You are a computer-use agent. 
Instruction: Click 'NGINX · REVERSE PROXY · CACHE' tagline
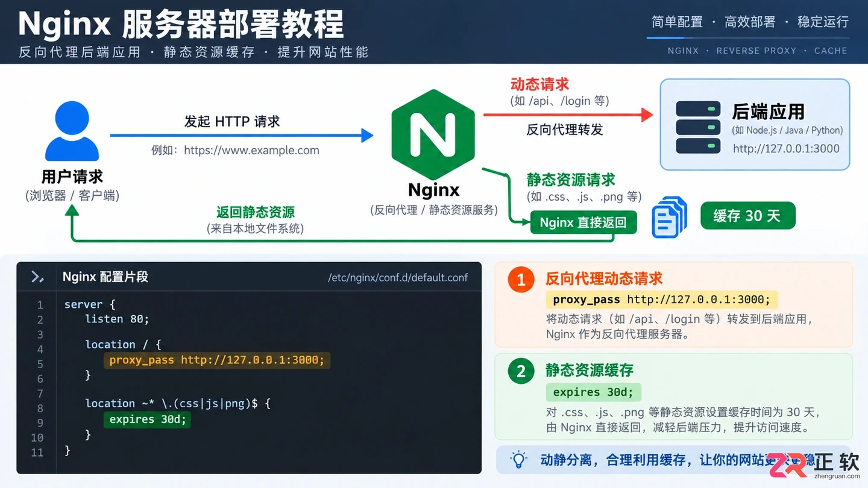point(757,51)
